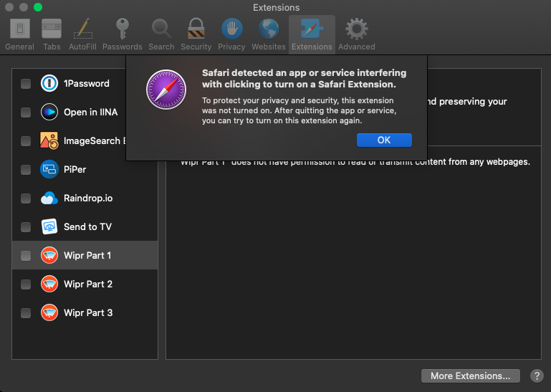Click the alert's bold heading text
This screenshot has width=551, height=392.
304,78
